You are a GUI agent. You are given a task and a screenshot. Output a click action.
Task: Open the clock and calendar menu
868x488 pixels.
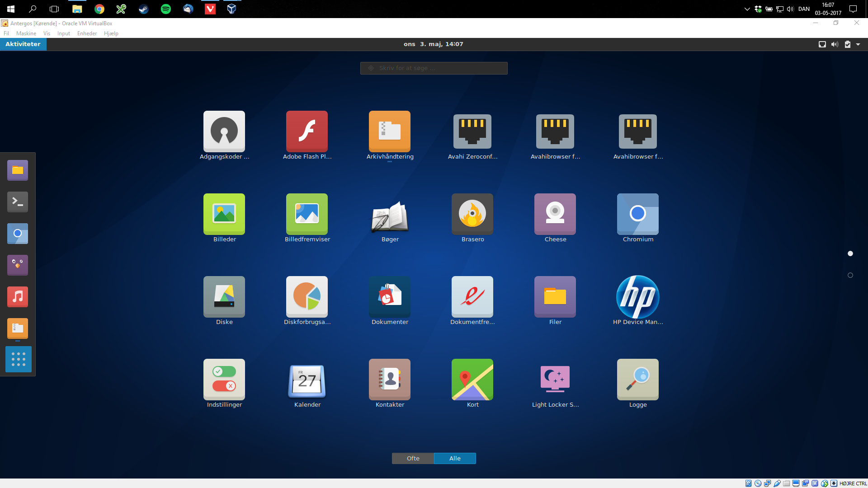tap(434, 44)
